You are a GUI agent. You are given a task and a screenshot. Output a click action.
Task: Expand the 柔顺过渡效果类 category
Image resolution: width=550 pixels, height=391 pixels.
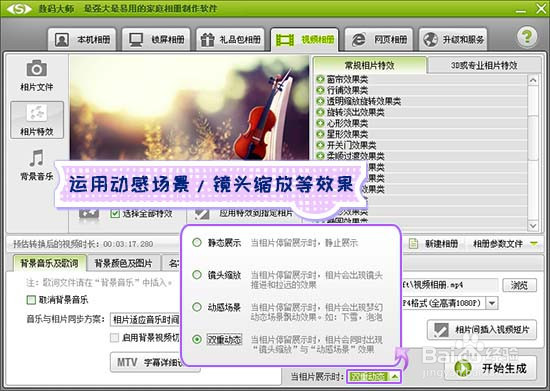[320, 155]
